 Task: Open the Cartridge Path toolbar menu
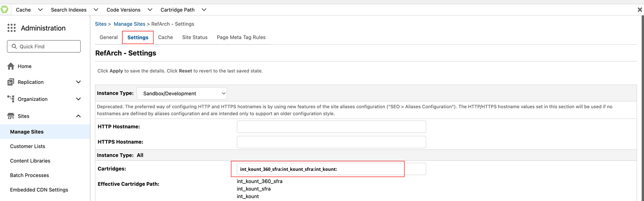[178, 9]
